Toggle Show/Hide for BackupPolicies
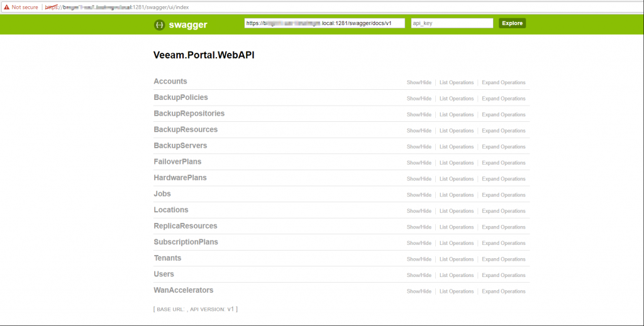 click(419, 99)
